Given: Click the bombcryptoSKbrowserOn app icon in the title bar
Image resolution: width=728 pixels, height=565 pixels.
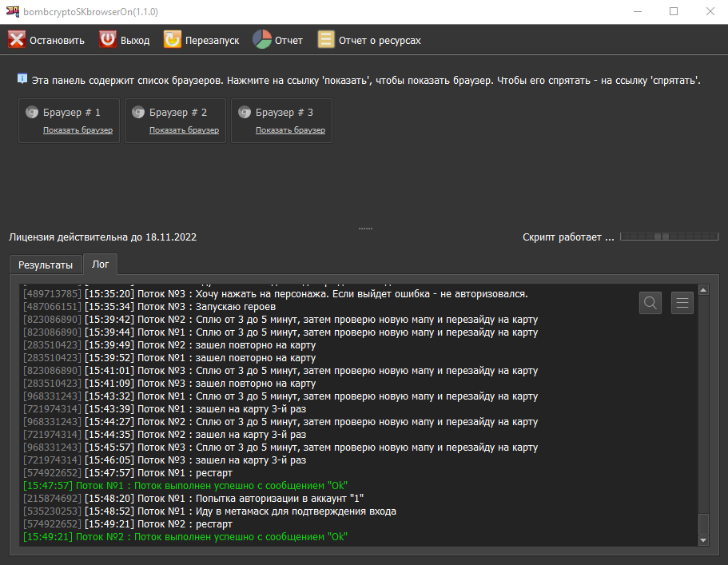Looking at the screenshot, I should (13, 11).
